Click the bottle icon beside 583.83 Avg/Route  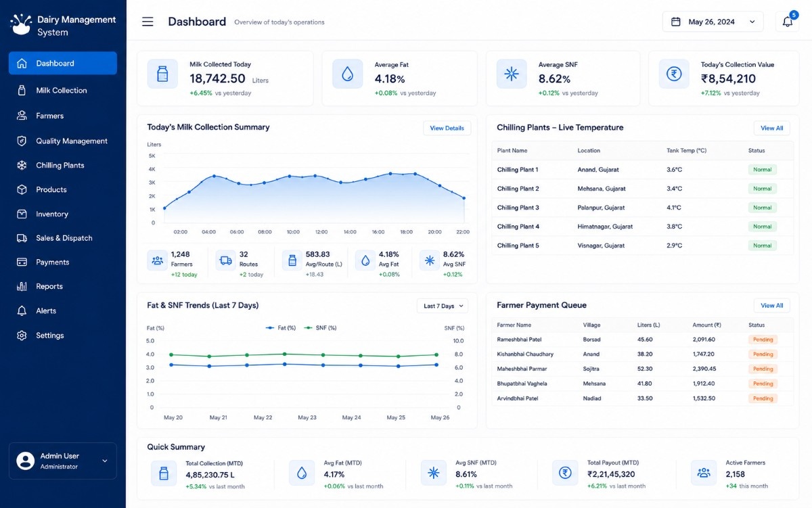click(x=292, y=260)
